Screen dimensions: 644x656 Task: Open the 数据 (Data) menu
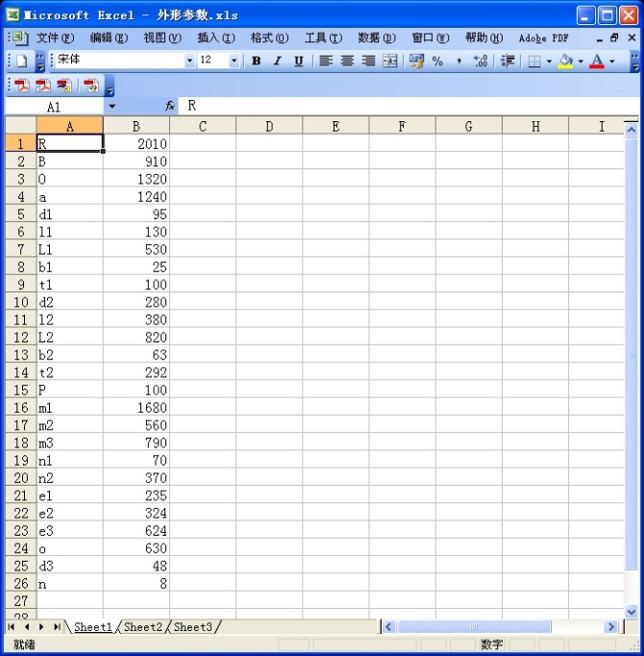(x=376, y=38)
